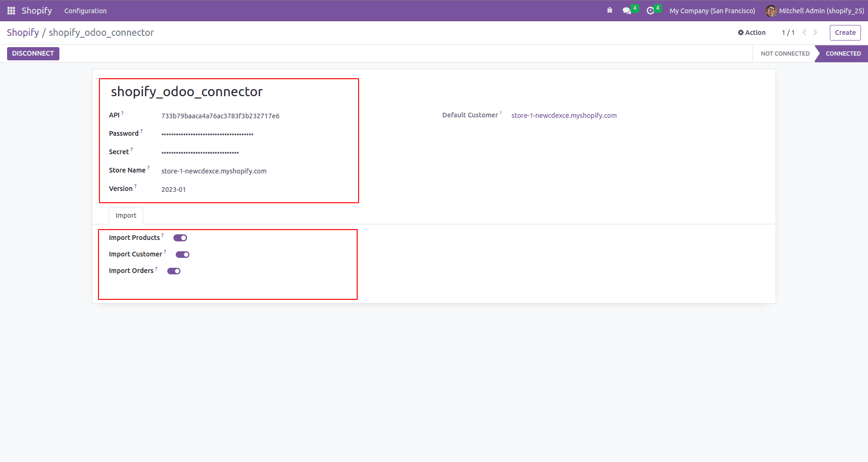
Task: Click the Import Products label
Action: tap(134, 238)
